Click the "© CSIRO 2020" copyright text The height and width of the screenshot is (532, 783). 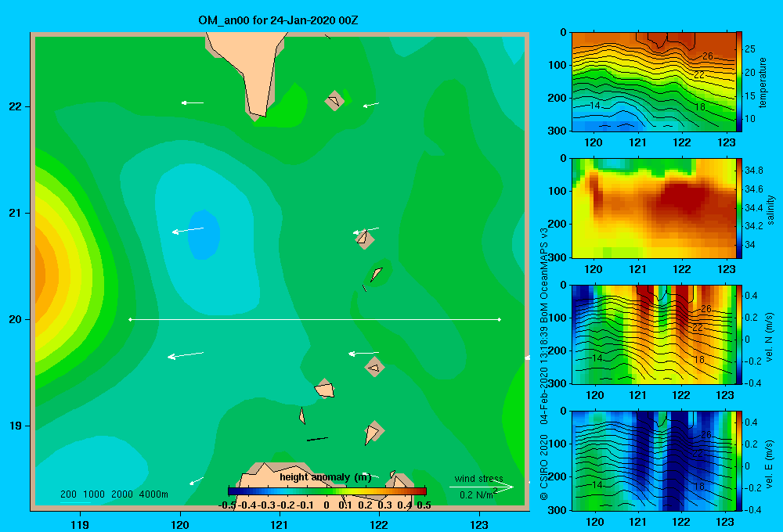544,467
